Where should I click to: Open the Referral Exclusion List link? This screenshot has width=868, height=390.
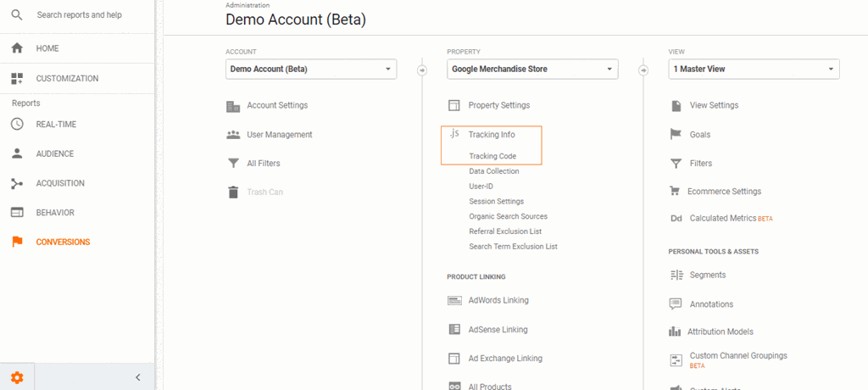(x=505, y=231)
